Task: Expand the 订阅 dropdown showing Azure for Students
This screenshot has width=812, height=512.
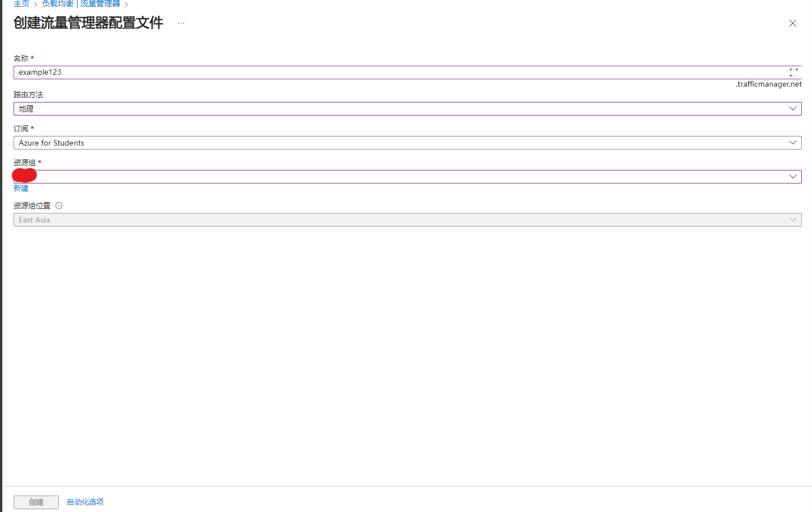Action: tap(407, 143)
